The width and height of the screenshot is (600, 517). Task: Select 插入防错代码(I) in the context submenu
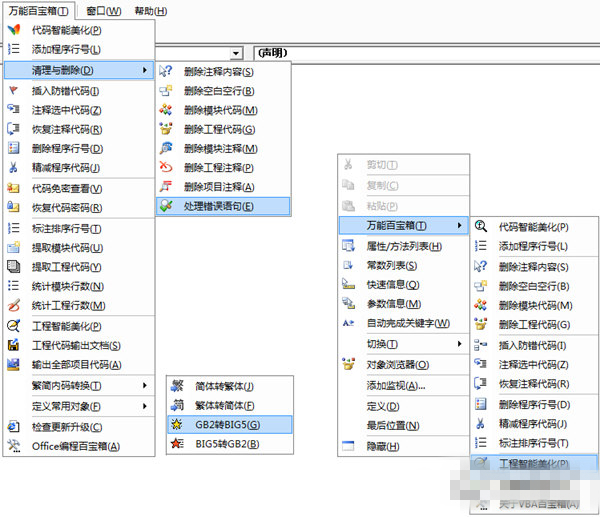point(534,346)
